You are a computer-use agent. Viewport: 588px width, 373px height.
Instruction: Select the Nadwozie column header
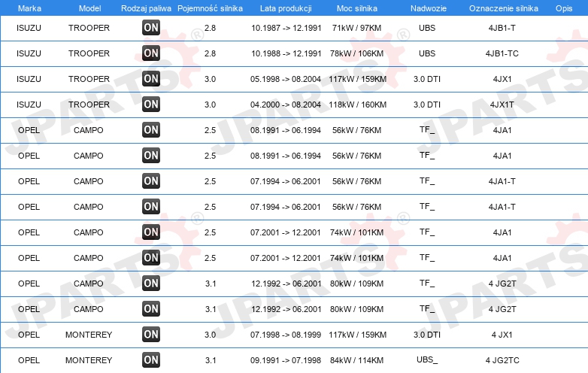click(x=429, y=8)
